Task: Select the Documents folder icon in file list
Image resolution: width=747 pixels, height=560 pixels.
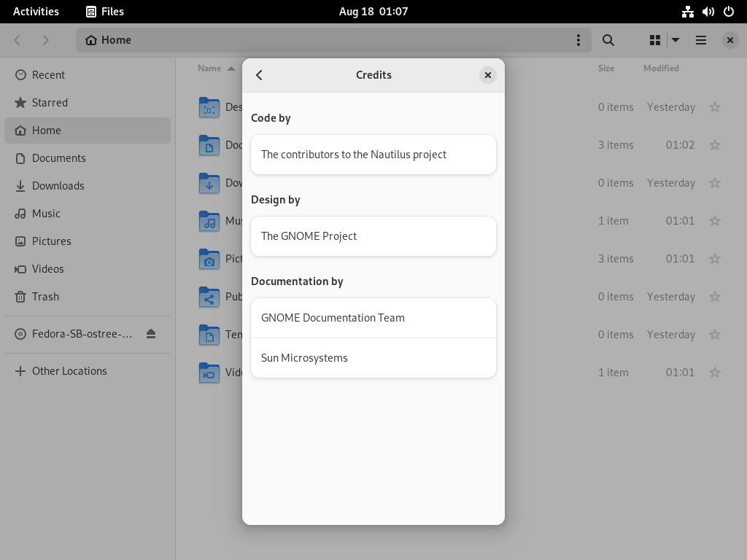Action: tap(209, 145)
